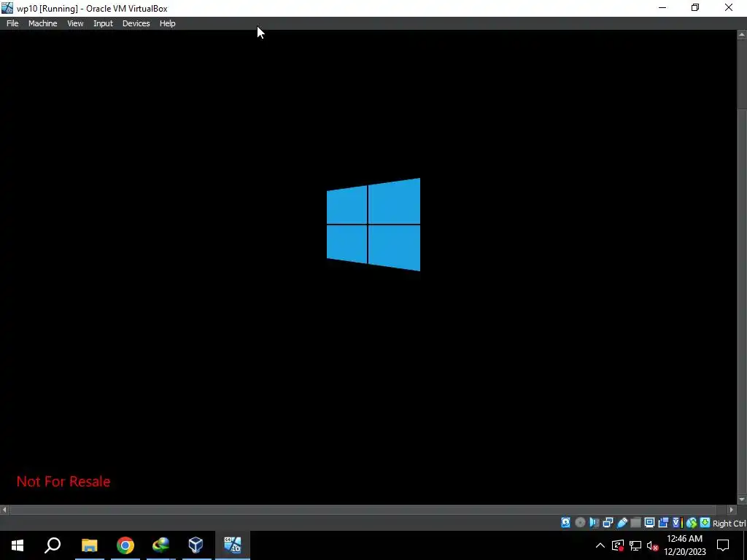This screenshot has width=747, height=560.
Task: Click scroll-down arrow of vertical scrollbar
Action: click(742, 499)
